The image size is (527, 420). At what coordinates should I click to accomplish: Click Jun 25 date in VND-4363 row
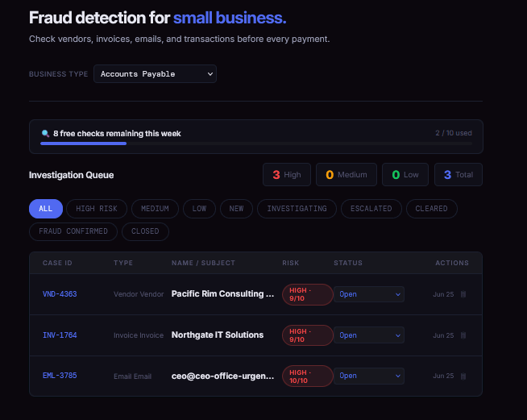click(443, 294)
